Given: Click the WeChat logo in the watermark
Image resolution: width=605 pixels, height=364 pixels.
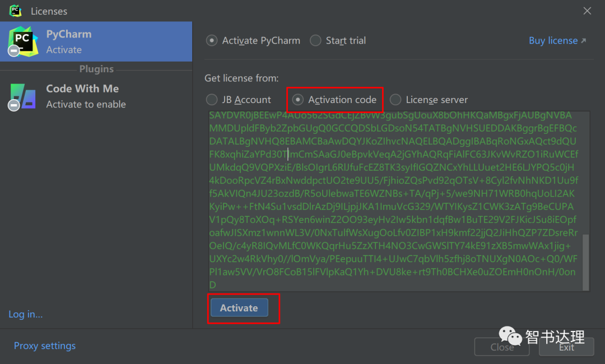Looking at the screenshot, I should pos(510,337).
